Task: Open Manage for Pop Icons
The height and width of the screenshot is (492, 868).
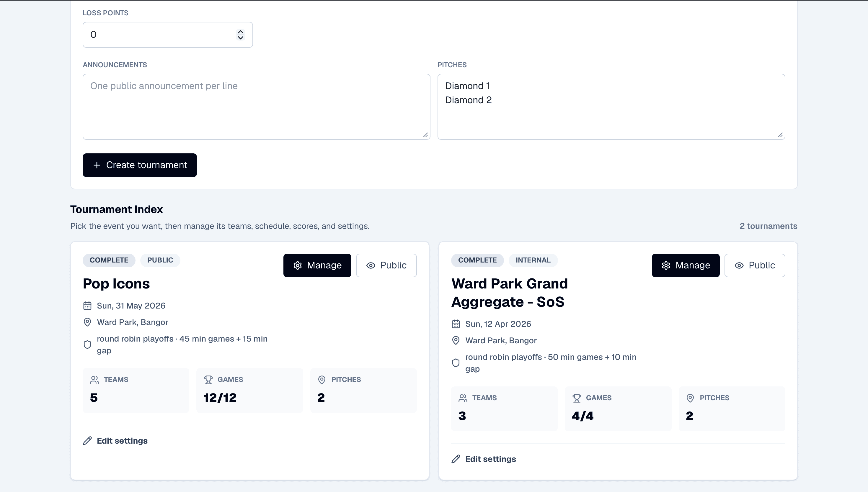Action: pyautogui.click(x=317, y=265)
